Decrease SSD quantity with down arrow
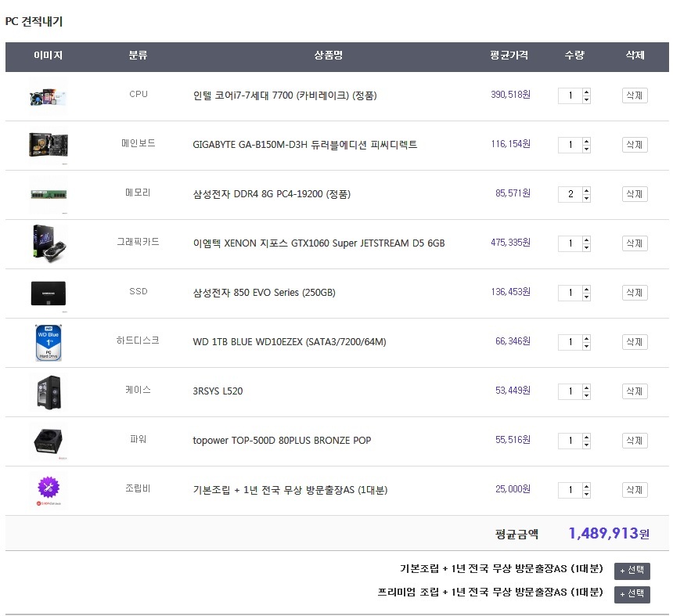The width and height of the screenshot is (673, 616). (x=587, y=297)
